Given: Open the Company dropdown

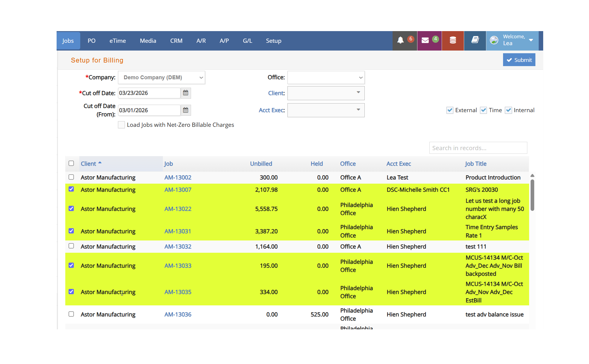Looking at the screenshot, I should pyautogui.click(x=161, y=77).
